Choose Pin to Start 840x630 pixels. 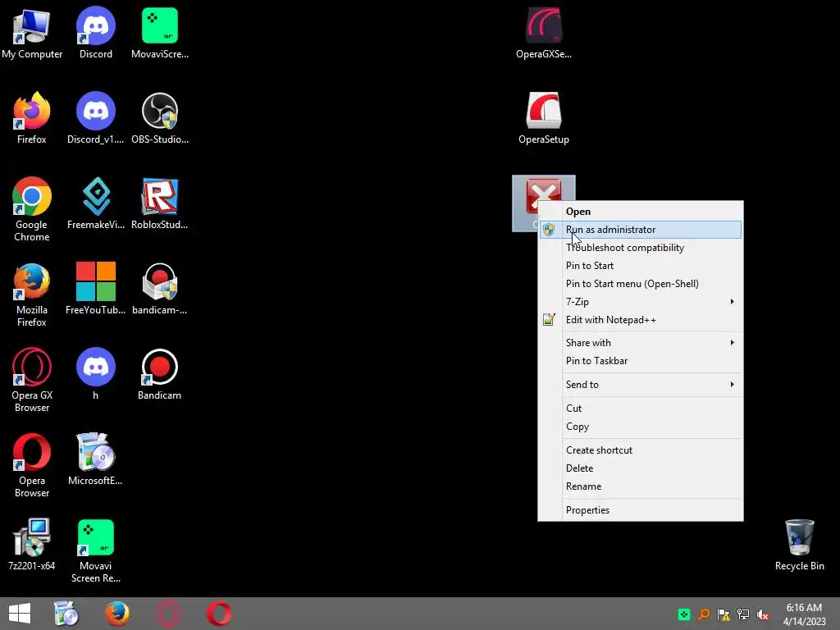click(x=640, y=266)
